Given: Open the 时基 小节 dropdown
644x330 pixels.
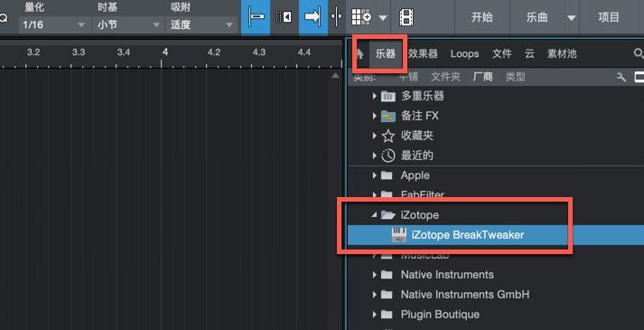Looking at the screenshot, I should (127, 24).
